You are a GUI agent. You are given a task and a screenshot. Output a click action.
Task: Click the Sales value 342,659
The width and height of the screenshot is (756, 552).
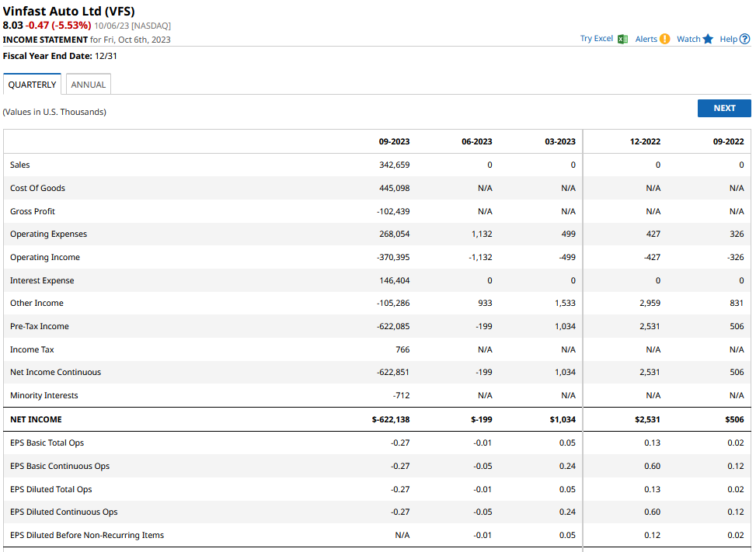pyautogui.click(x=395, y=165)
